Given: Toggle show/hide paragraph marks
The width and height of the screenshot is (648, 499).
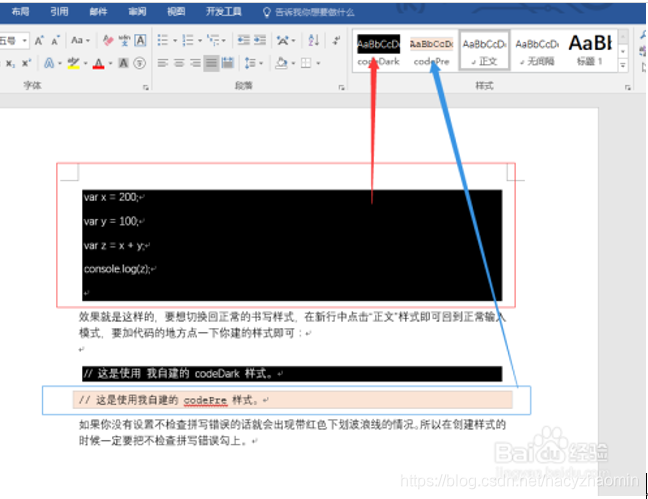Looking at the screenshot, I should (337, 40).
